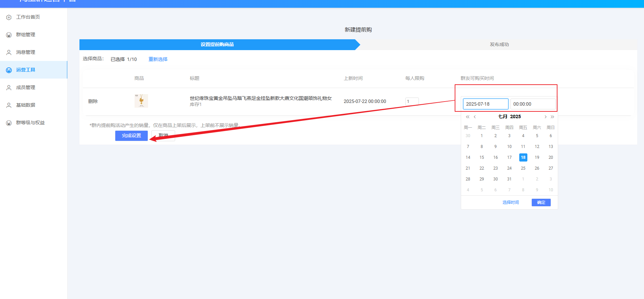Click the 每人限购 quantity input field
Image resolution: width=644 pixels, height=299 pixels.
(x=412, y=101)
